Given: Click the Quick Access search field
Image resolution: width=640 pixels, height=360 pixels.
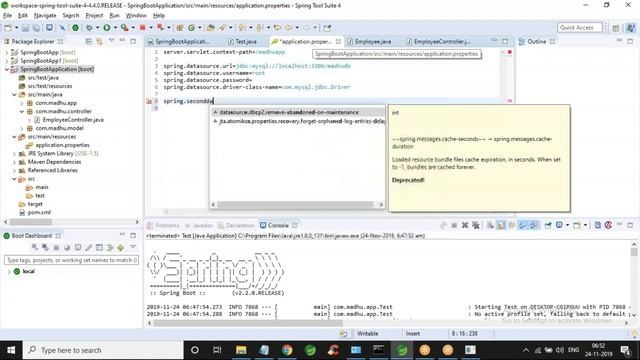Looking at the screenshot, I should (580, 27).
